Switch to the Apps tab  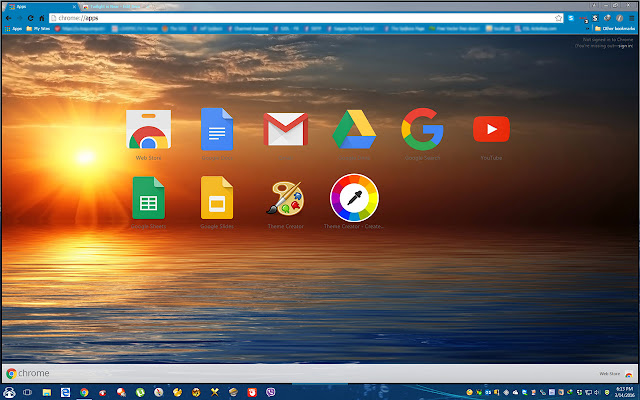pyautogui.click(x=41, y=7)
